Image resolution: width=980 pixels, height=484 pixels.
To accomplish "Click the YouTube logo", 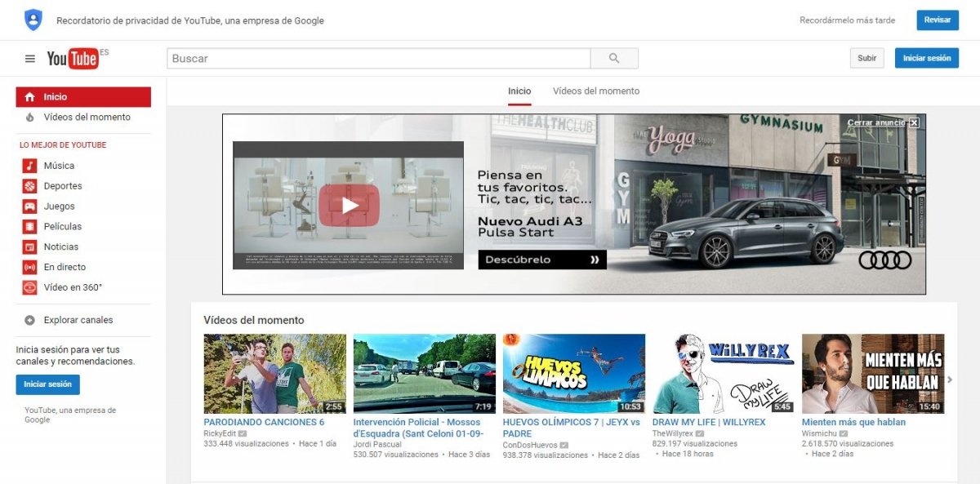I will [x=73, y=58].
